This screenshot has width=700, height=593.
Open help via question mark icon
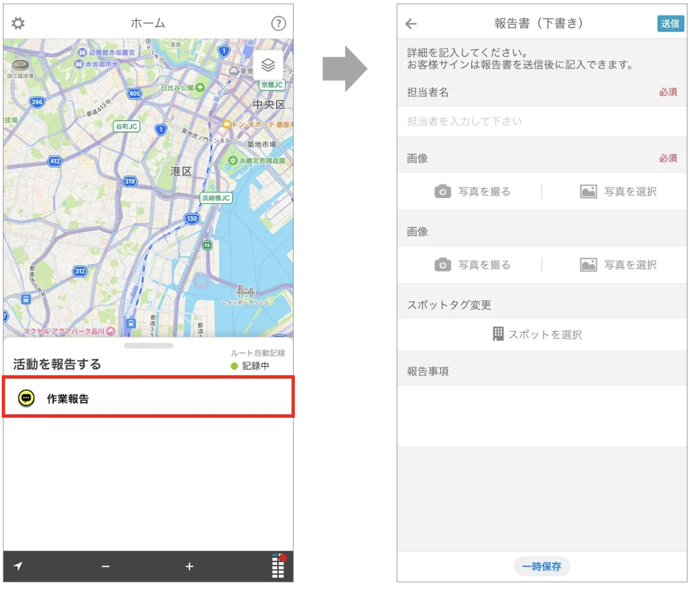[278, 23]
